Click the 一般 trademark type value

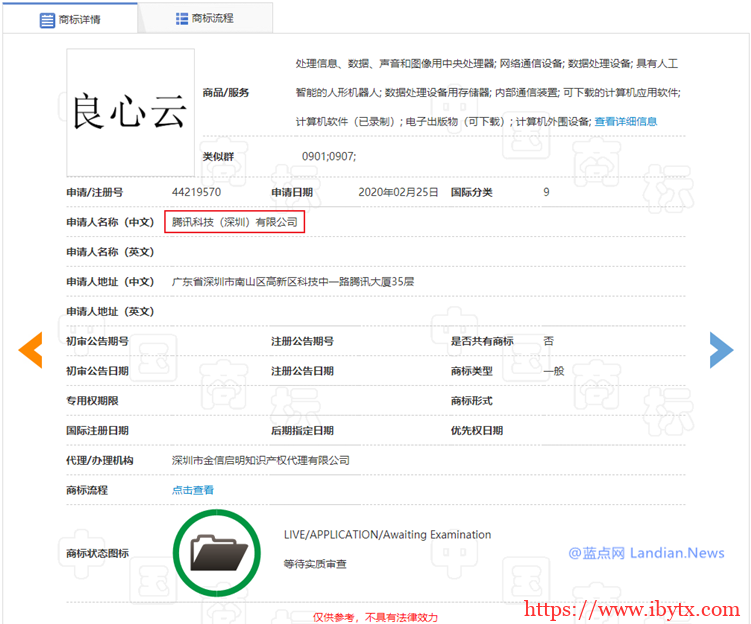(x=554, y=371)
